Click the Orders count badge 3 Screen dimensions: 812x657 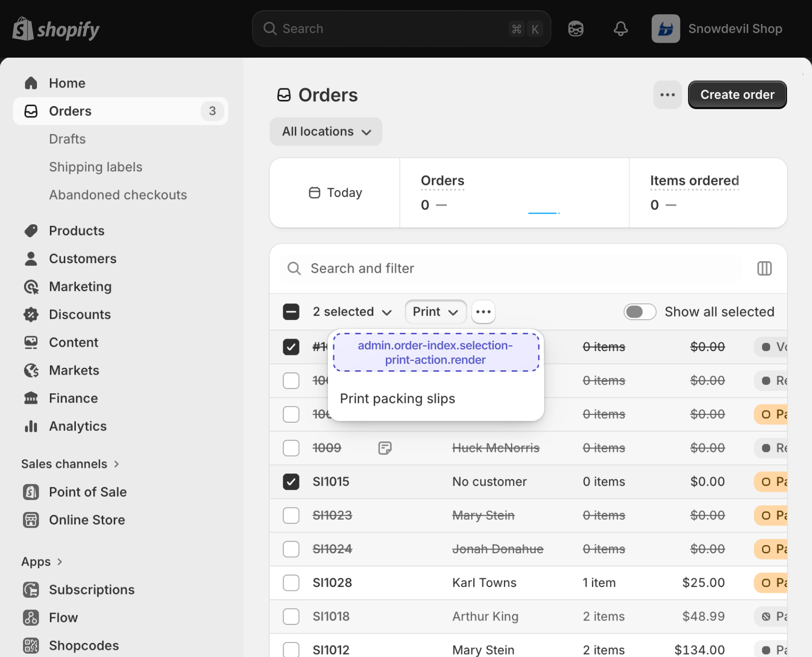(x=212, y=111)
